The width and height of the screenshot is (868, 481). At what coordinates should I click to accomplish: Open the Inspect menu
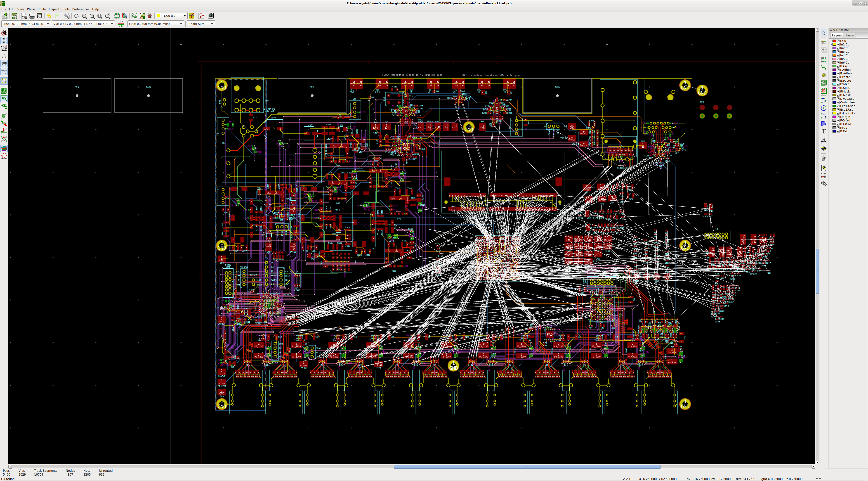(54, 9)
